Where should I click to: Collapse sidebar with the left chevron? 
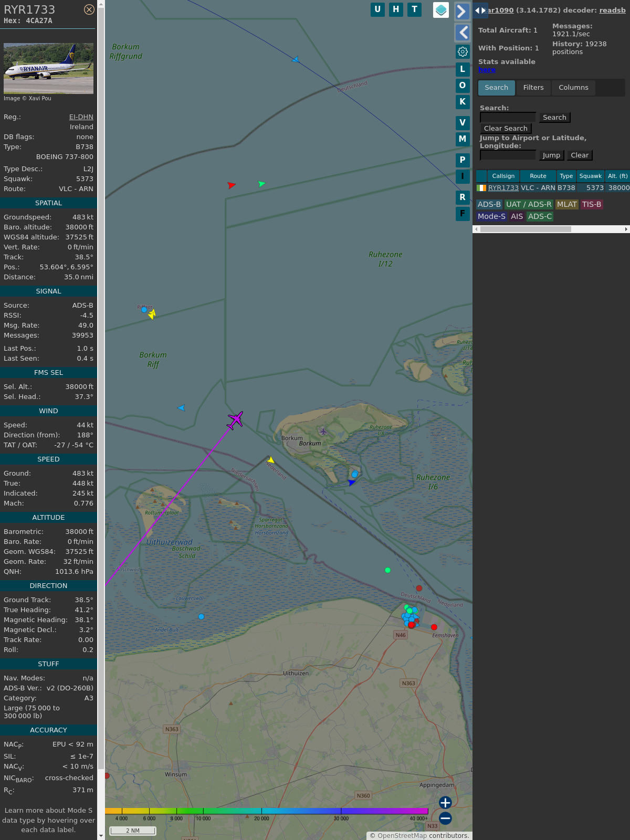pos(462,33)
